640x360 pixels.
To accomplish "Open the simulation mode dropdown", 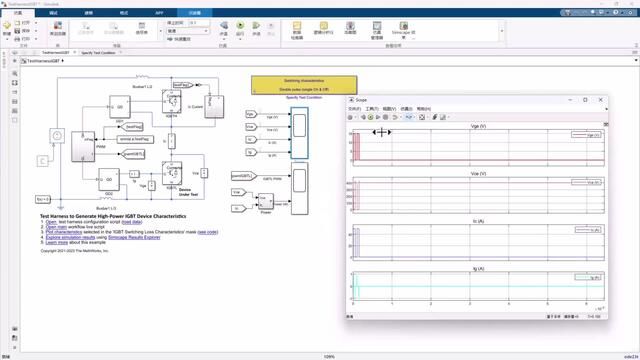I will pos(188,31).
